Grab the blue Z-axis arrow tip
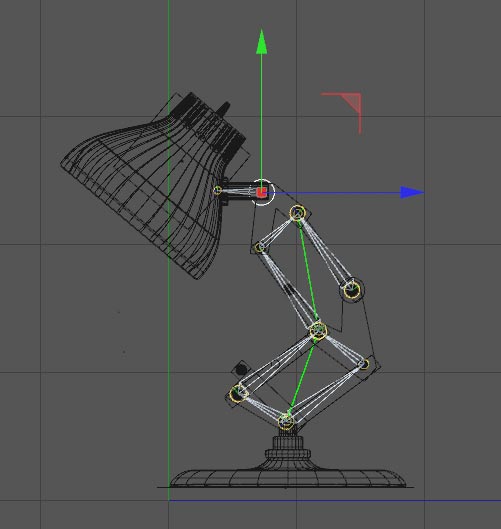 coord(412,193)
